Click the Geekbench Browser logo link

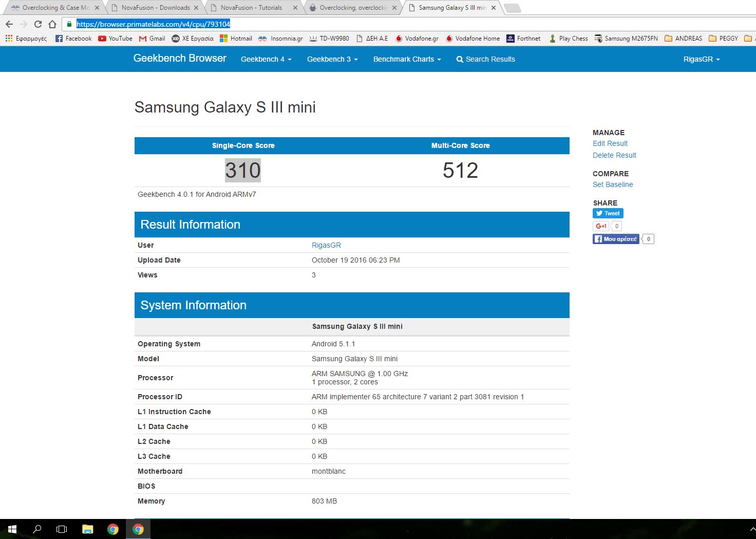[180, 58]
